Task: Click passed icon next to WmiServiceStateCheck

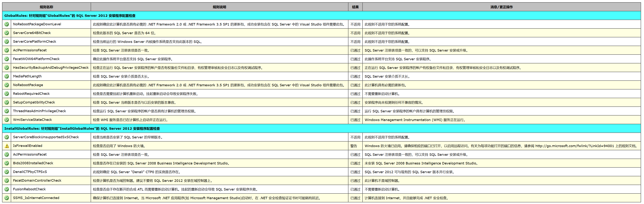Action: tap(7, 120)
